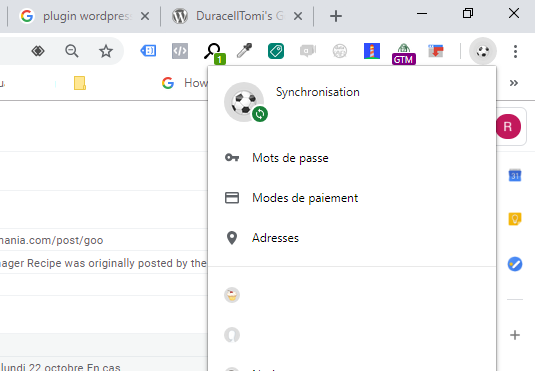
Task: Open Chrome's three-dot menu
Action: [515, 51]
